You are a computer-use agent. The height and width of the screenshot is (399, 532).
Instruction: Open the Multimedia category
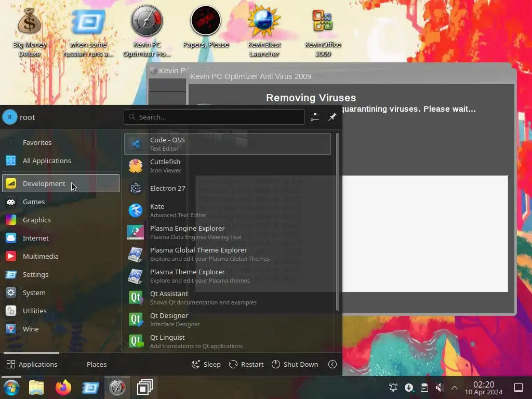tap(61, 256)
